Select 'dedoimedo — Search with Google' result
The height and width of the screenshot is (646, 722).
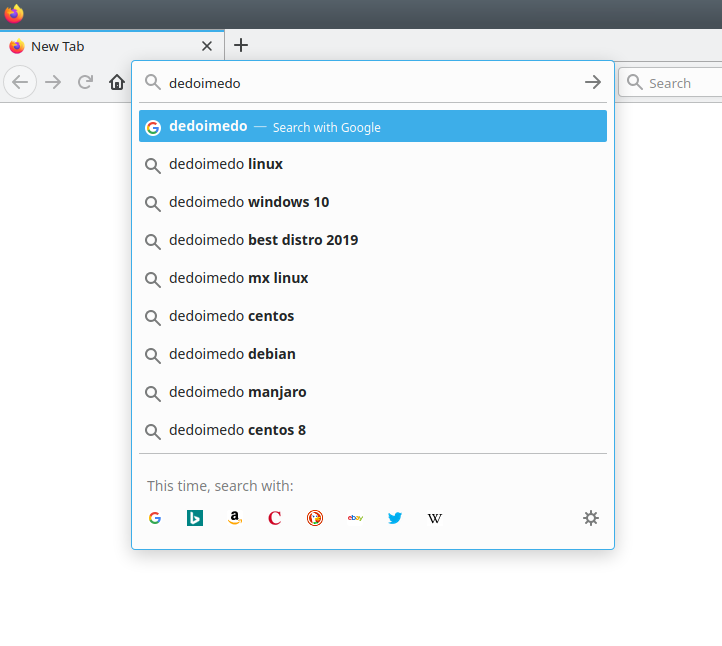[373, 126]
